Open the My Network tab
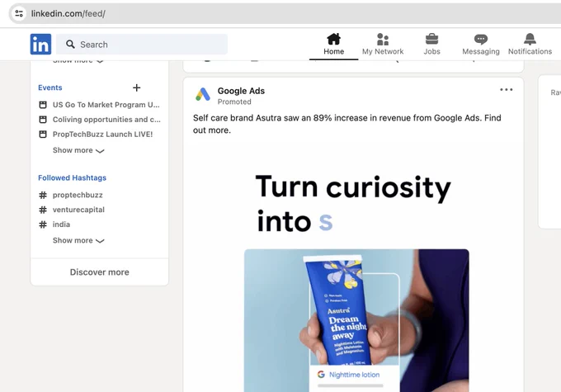The image size is (561, 392). pos(383,45)
